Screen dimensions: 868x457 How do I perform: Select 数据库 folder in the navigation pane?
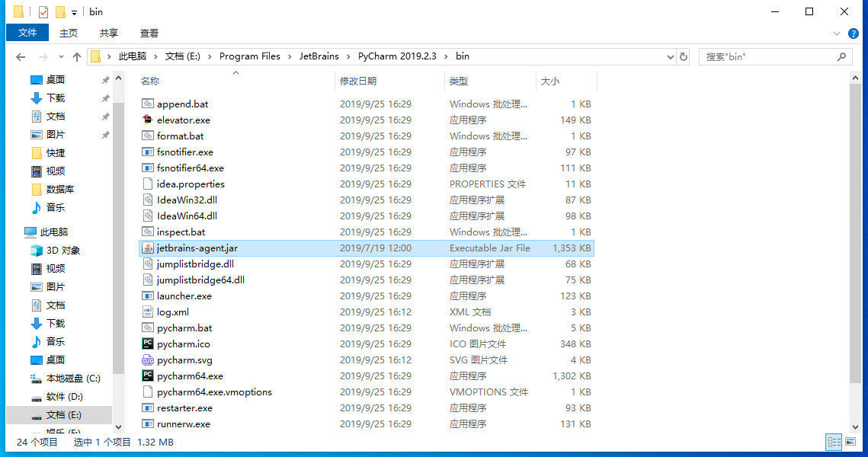(x=59, y=189)
